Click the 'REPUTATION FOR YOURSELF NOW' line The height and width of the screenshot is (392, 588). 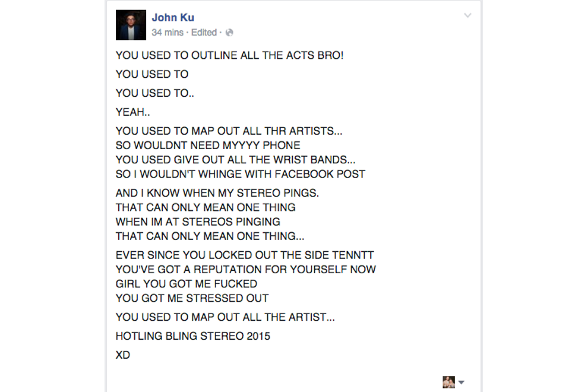point(245,269)
